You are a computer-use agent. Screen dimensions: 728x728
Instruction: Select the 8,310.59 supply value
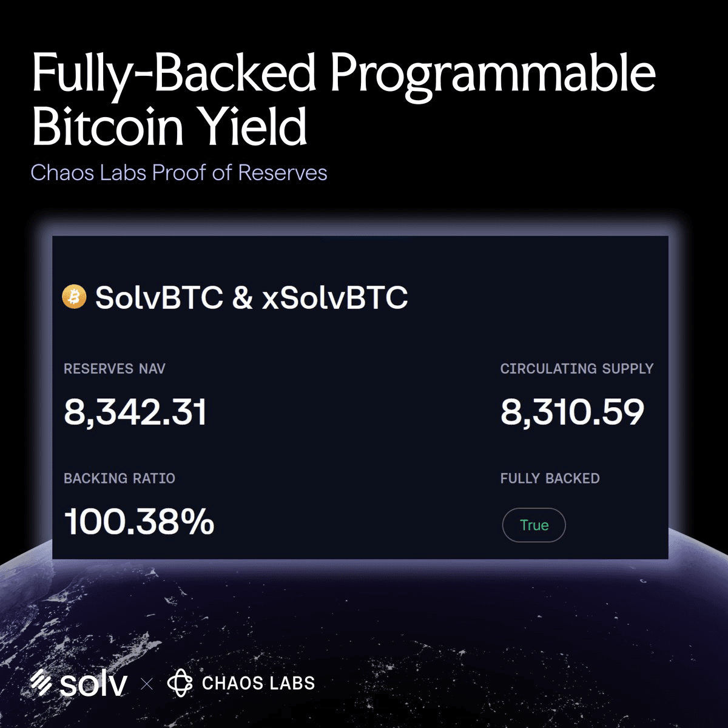click(x=572, y=412)
